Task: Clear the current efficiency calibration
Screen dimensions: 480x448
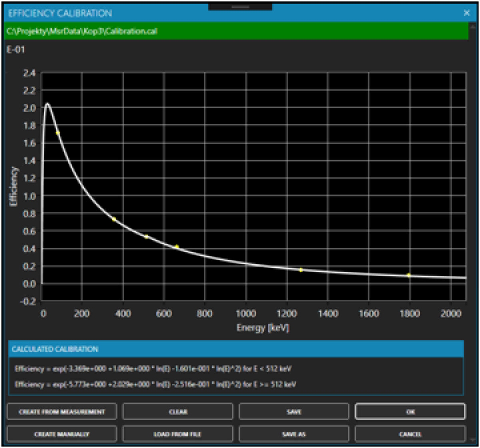Action: (x=178, y=411)
